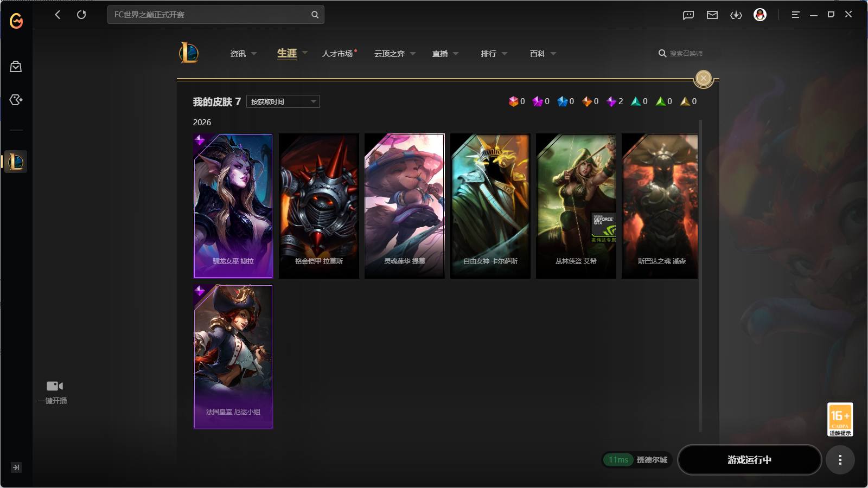Select the 自由女神 卡尔萨斯 skin card
868x488 pixels.
[490, 206]
